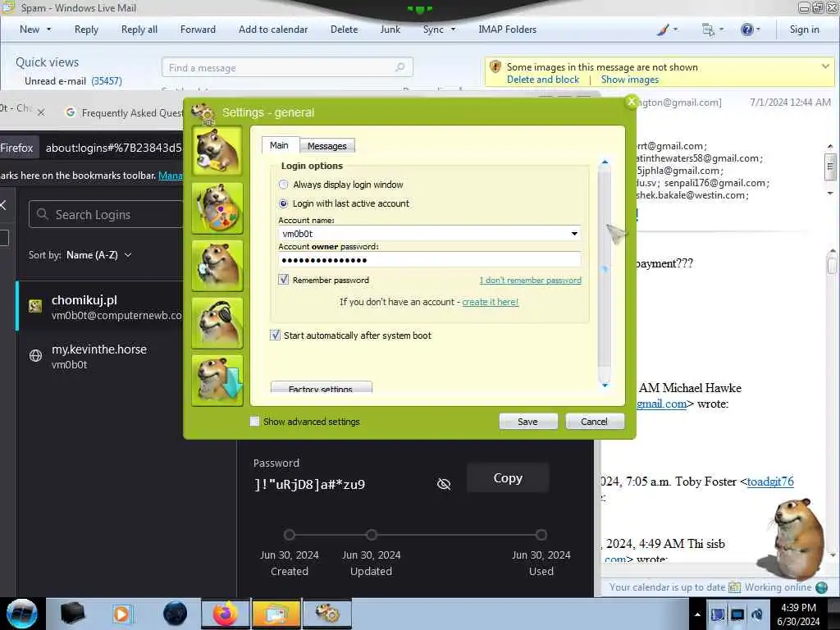Toggle password visibility eye in Firefox logins
Viewport: 840px width, 630px height.
[444, 484]
